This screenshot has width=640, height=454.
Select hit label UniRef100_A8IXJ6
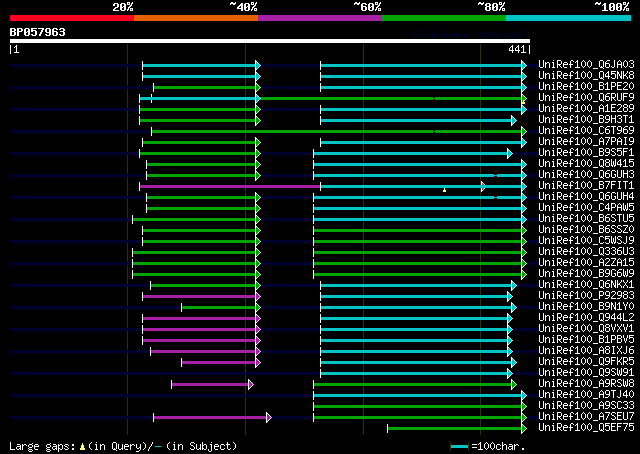586,351
